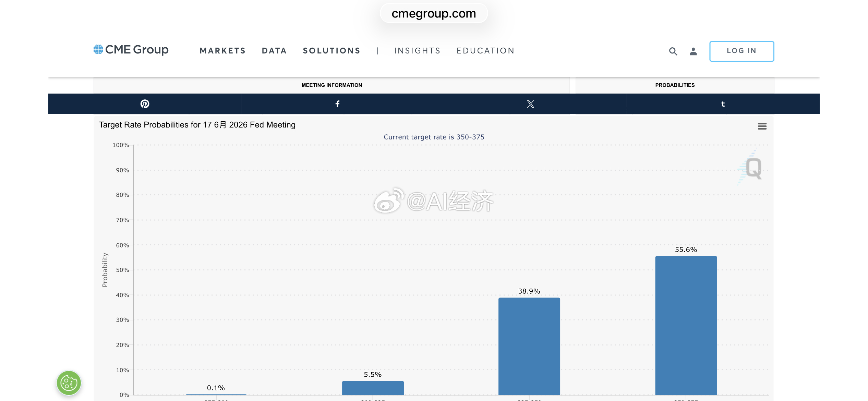Click the 55.6% probability bar
868x401 pixels.
tap(686, 326)
